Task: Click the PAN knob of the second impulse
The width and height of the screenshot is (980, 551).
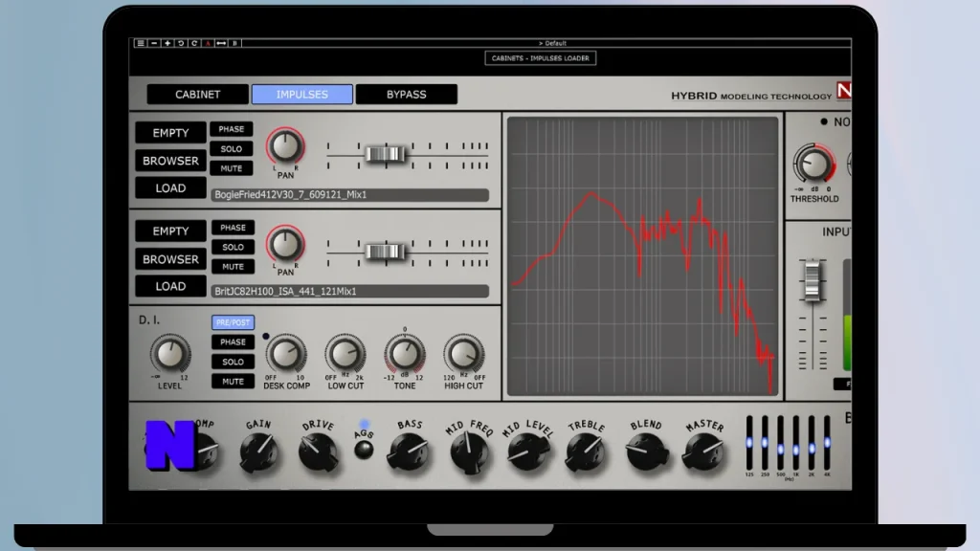Action: (285, 244)
